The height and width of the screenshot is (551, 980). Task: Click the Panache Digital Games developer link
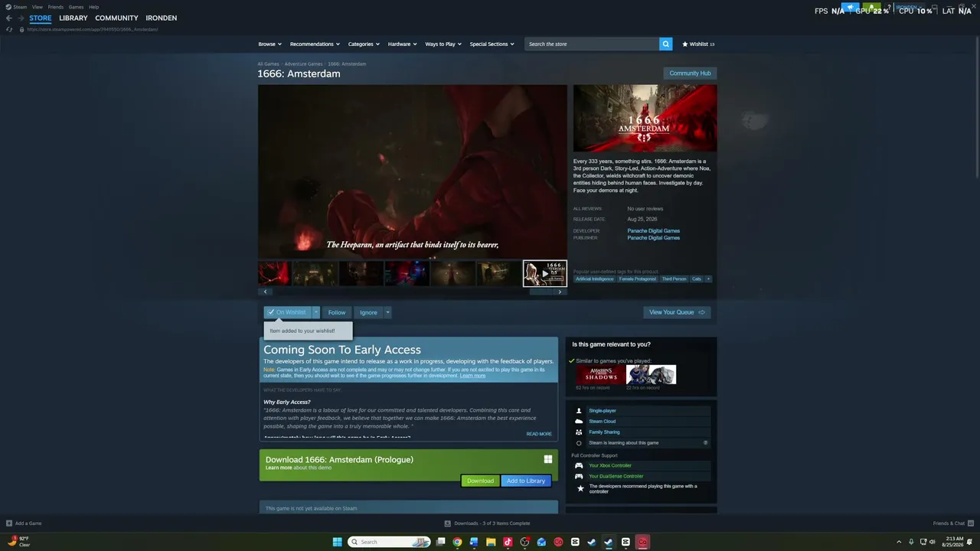click(653, 230)
